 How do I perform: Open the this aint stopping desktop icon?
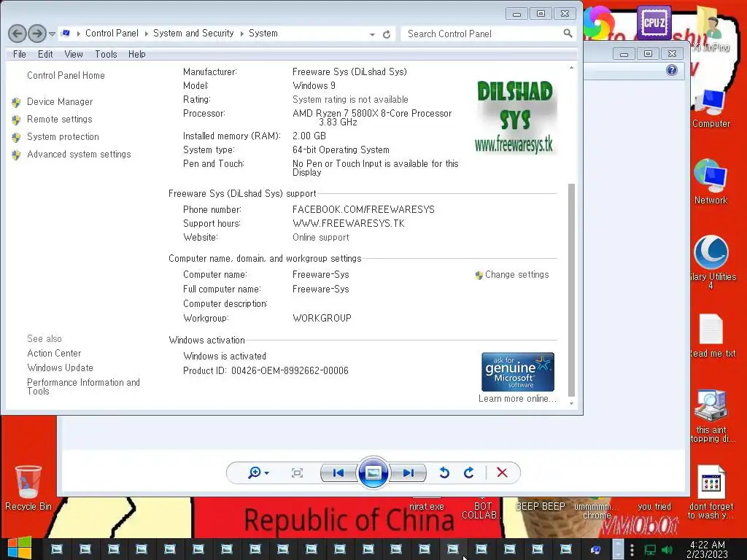711,416
